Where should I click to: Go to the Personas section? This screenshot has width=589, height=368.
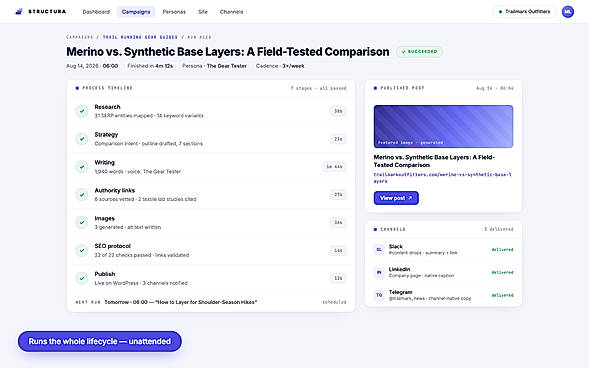pyautogui.click(x=174, y=12)
